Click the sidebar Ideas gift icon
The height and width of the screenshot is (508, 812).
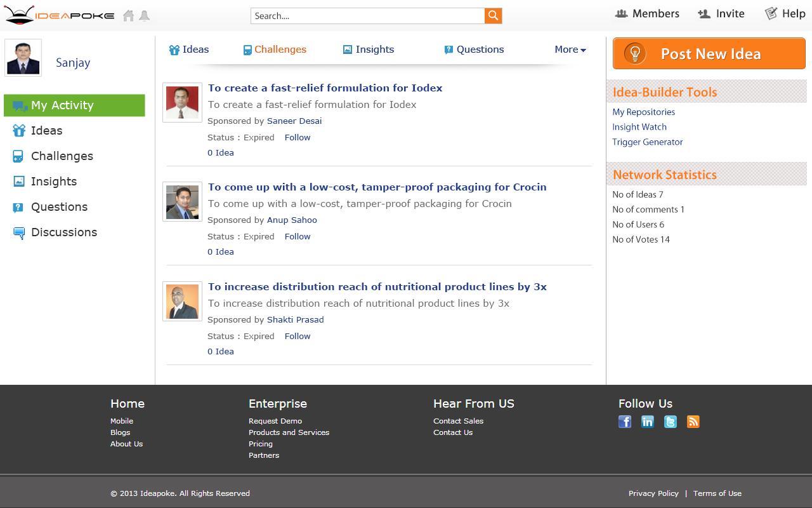tap(19, 131)
